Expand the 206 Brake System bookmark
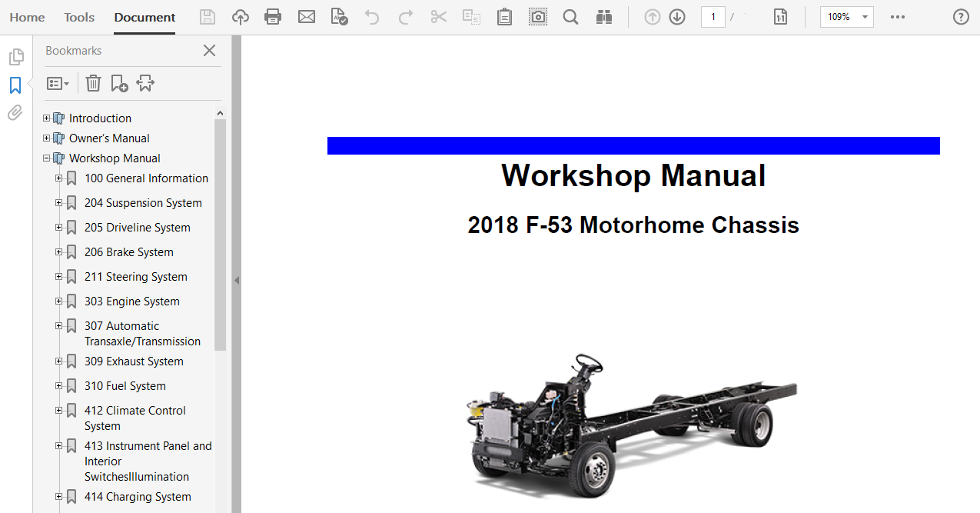This screenshot has width=980, height=513. click(x=58, y=252)
